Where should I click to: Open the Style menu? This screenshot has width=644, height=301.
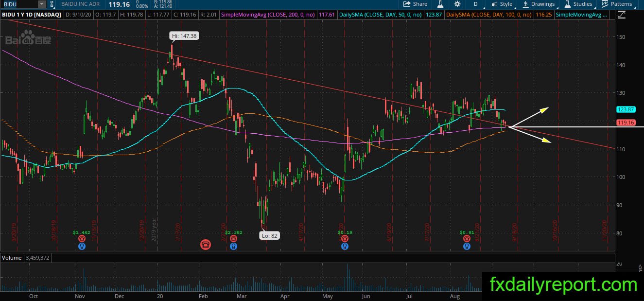(502, 4)
